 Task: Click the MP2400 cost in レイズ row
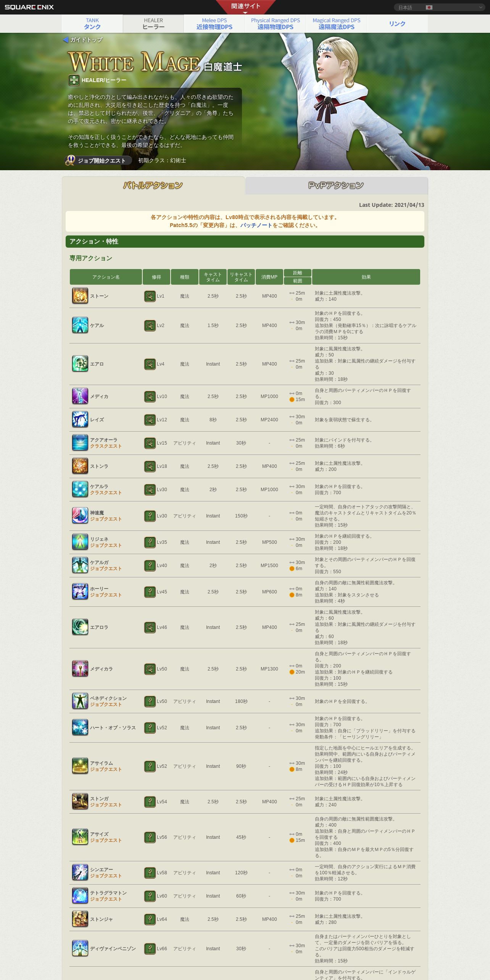pos(269,420)
